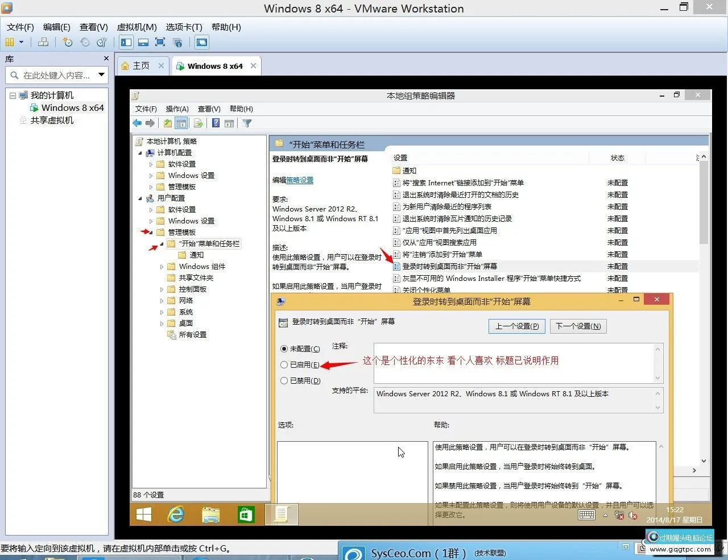Switch to the 主页 tab
Viewport: 728px width, 560px height.
coord(140,65)
